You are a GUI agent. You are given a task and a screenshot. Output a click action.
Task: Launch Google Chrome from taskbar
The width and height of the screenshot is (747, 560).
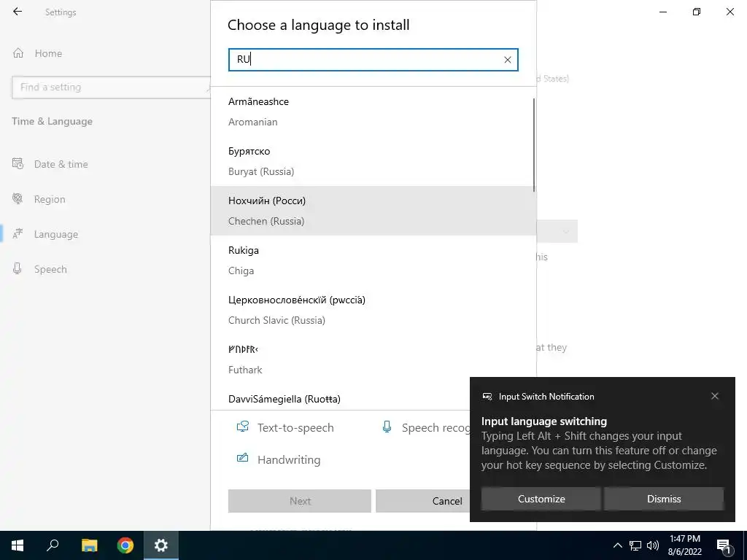(125, 545)
